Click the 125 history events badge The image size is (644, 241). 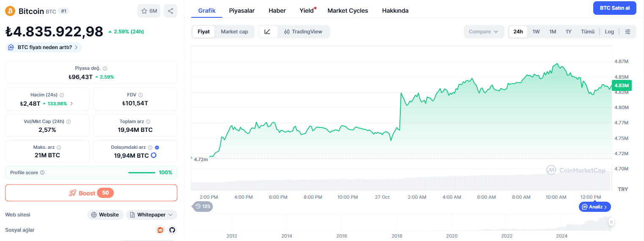pos(203,206)
